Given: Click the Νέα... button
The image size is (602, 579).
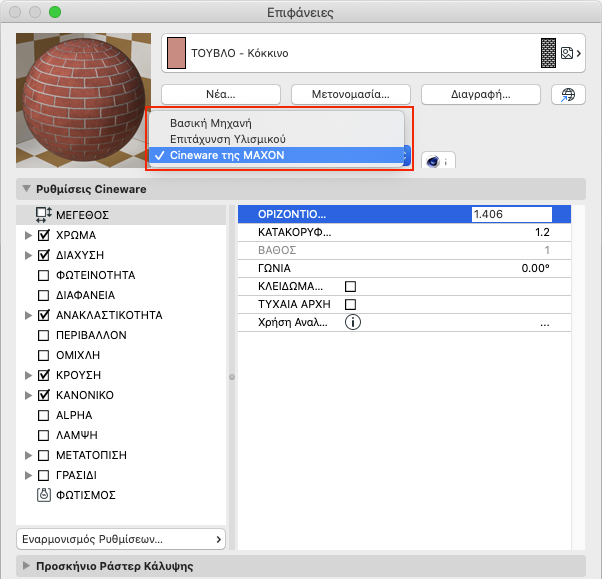Looking at the screenshot, I should tap(221, 94).
